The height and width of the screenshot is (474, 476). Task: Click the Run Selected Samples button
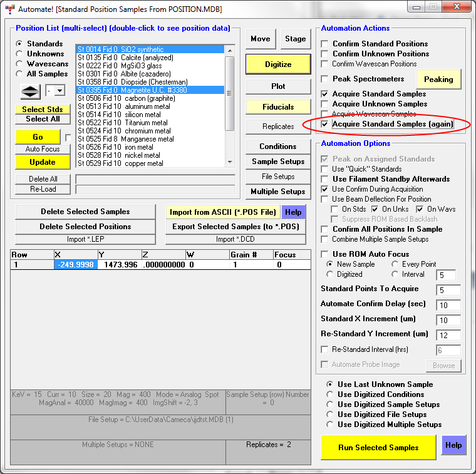378,447
